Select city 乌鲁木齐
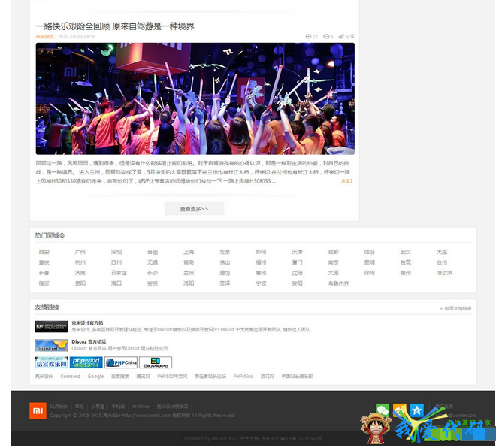The width and height of the screenshot is (499, 448). point(339,283)
